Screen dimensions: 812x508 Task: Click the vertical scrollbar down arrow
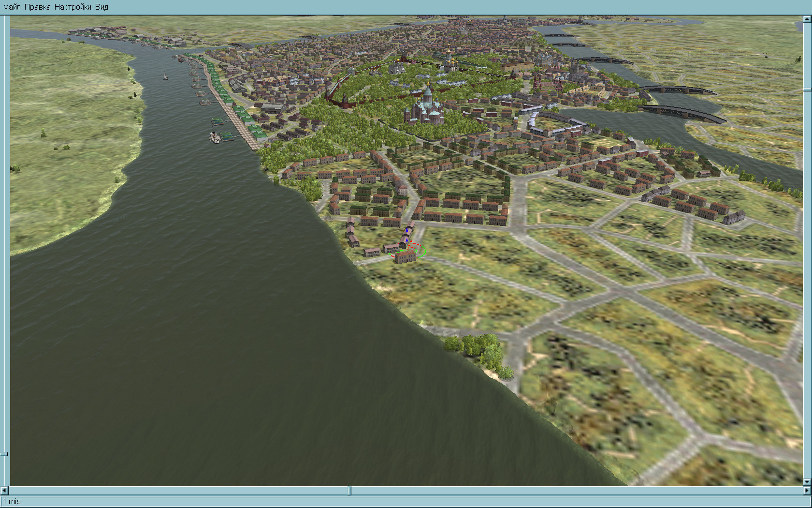807,482
